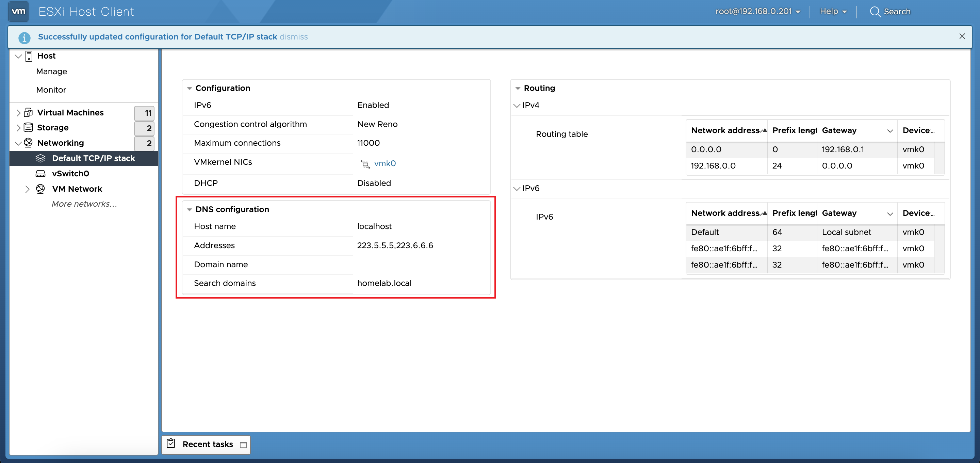Open IPv4 Gateway column dropdown
Image resolution: width=980 pixels, height=463 pixels.
click(x=890, y=131)
